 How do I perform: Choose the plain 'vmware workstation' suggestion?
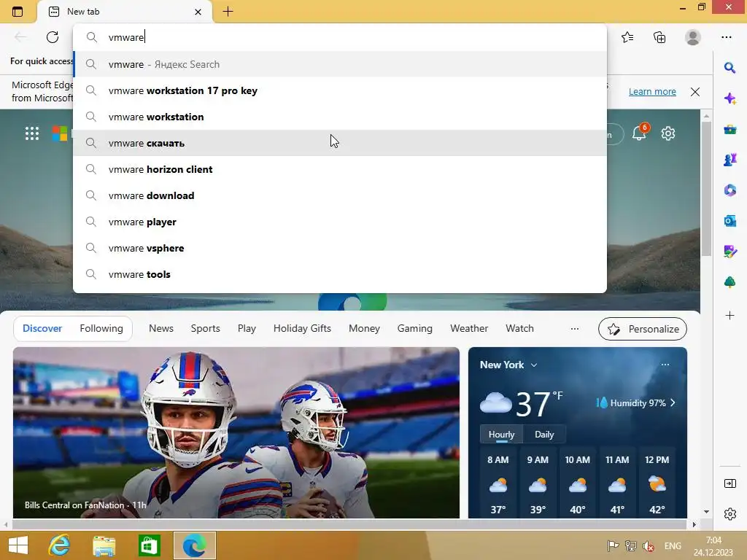coord(340,117)
